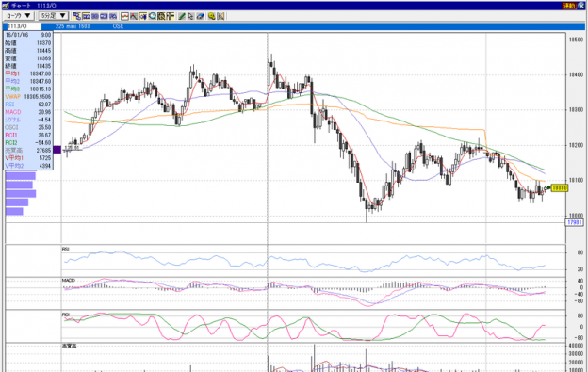Click the purple marker left of chart
The width and height of the screenshot is (588, 372).
coord(57,150)
